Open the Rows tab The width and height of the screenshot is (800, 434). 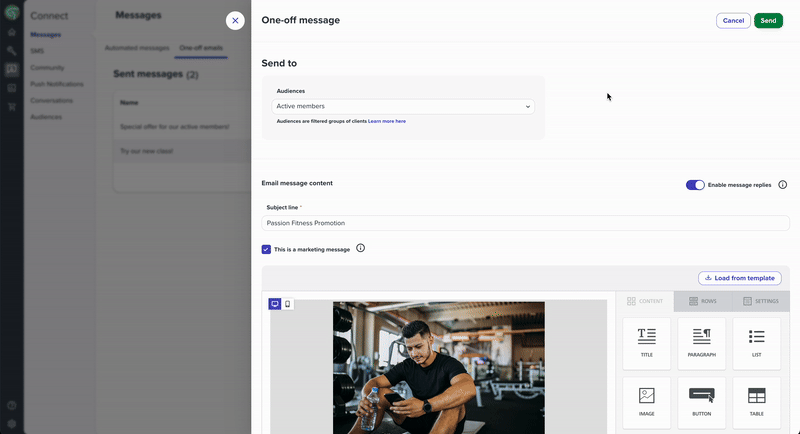[702, 301]
